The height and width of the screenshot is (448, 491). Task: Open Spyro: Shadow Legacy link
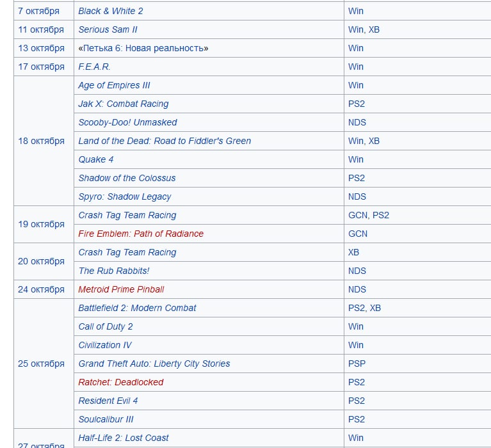pyautogui.click(x=125, y=196)
